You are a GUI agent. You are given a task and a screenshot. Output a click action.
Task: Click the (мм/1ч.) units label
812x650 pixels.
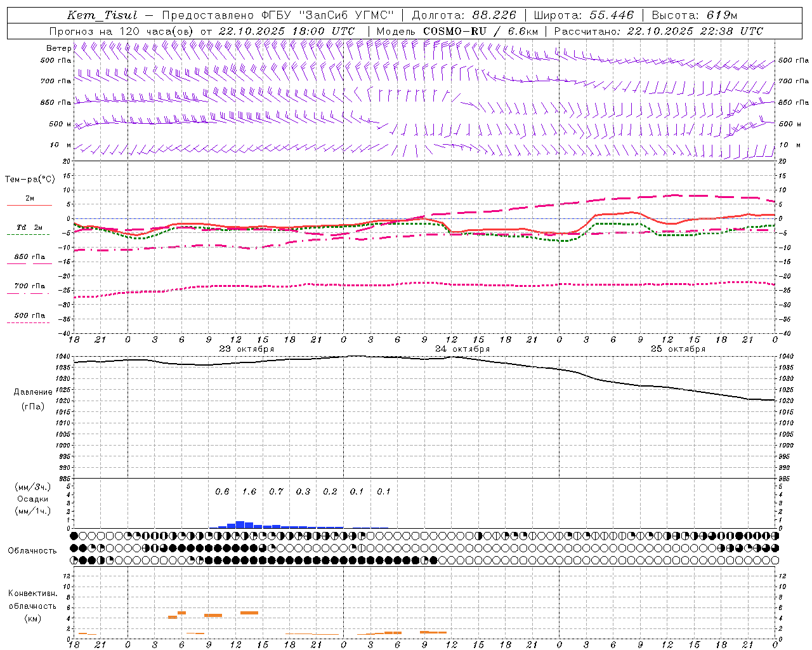coord(33,511)
